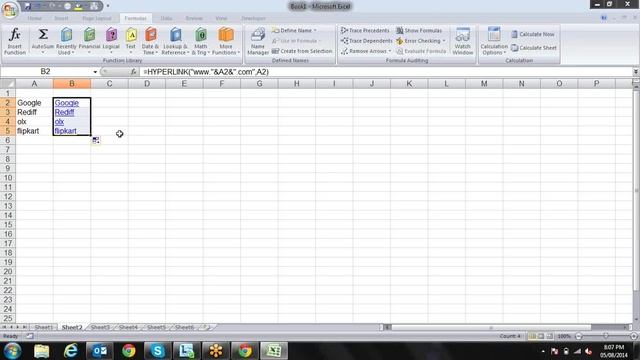Viewport: 640px width, 360px height.
Task: Click the zoom out minus button
Action: 578,336
